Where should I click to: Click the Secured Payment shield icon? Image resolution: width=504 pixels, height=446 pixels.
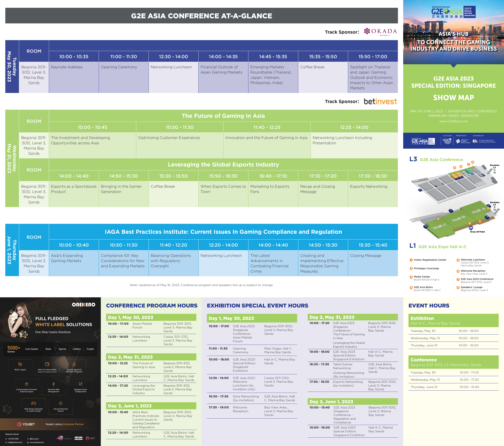pos(61,403)
